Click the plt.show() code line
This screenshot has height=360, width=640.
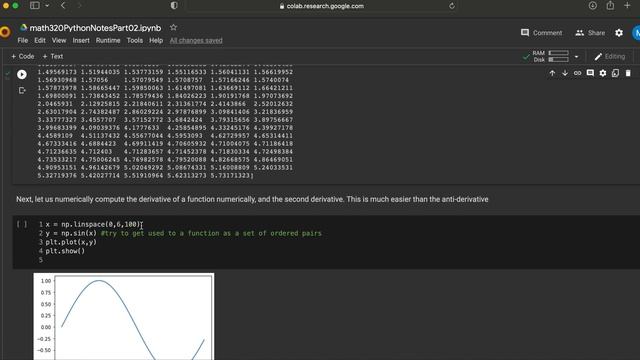point(65,251)
